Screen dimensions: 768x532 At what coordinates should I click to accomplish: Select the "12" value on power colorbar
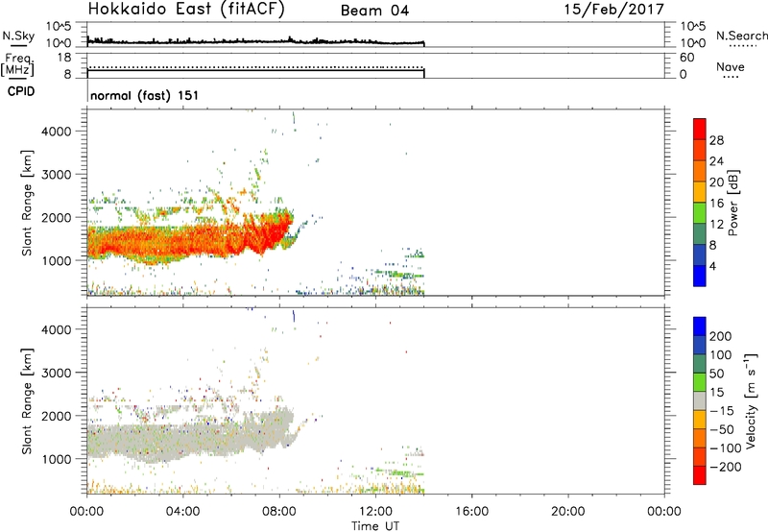tap(716, 225)
